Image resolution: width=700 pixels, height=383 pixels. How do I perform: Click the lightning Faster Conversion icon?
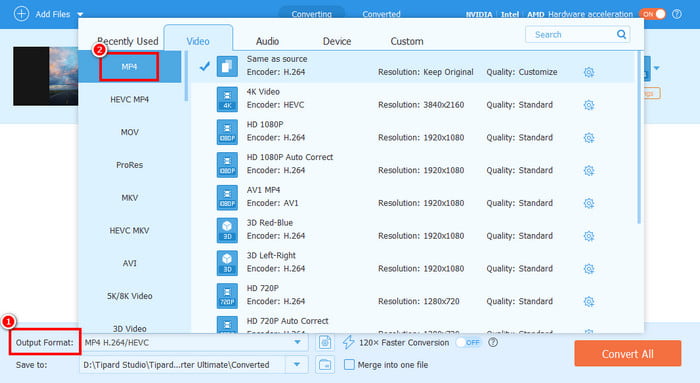348,342
